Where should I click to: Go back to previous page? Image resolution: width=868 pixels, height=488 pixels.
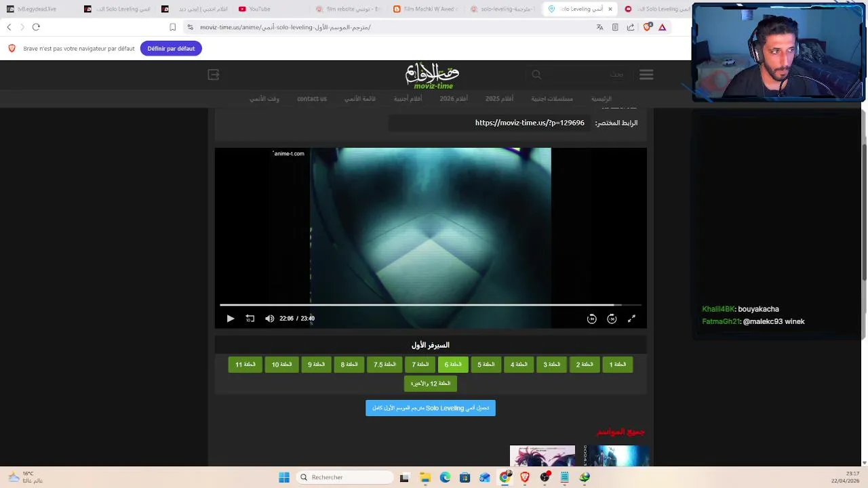(x=9, y=27)
